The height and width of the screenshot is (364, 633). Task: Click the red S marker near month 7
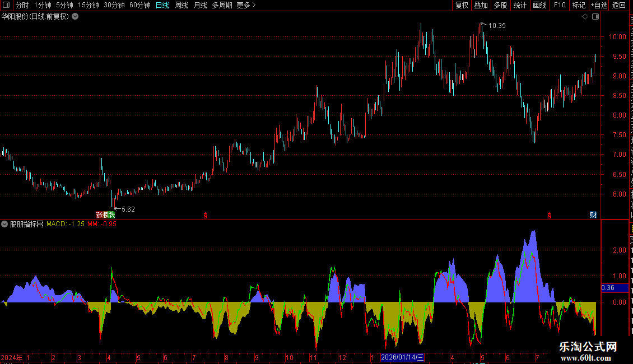tap(550, 216)
